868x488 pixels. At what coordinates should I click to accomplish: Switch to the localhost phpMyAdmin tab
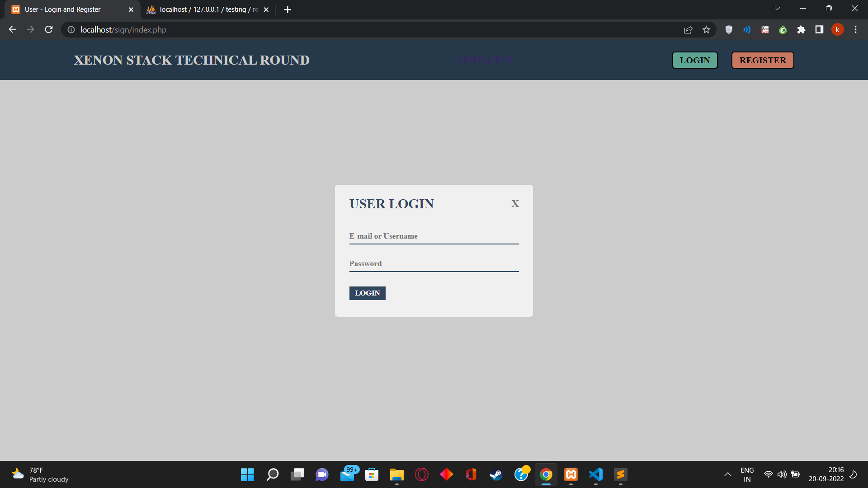[x=206, y=9]
